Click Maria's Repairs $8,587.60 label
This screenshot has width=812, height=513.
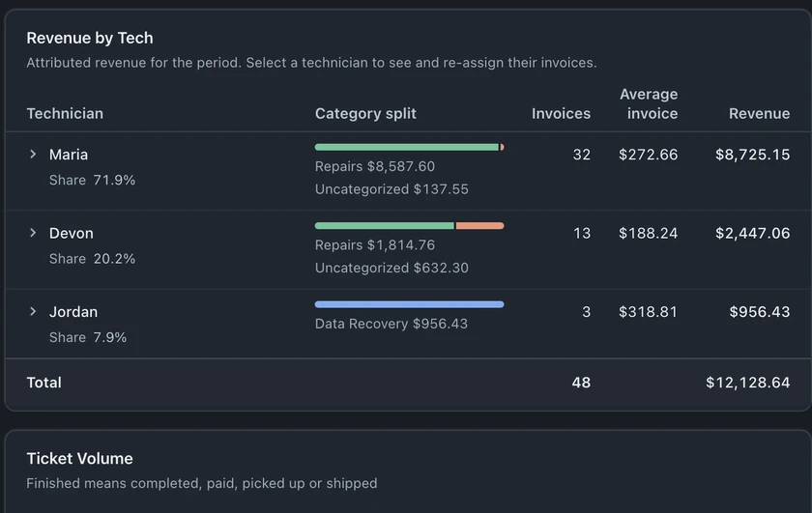pos(375,167)
